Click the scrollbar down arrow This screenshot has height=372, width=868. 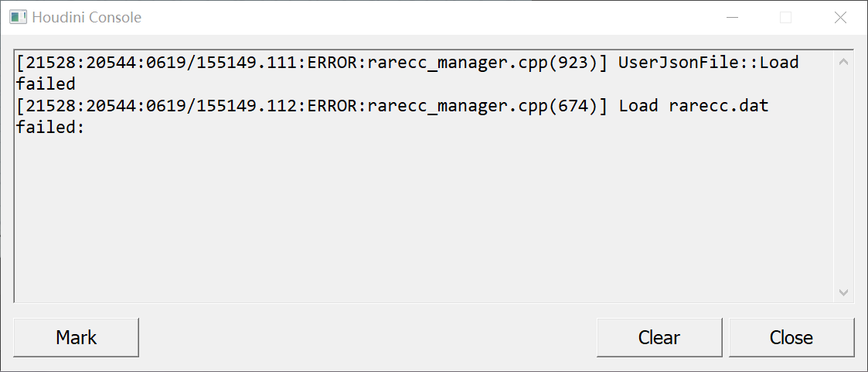click(844, 292)
